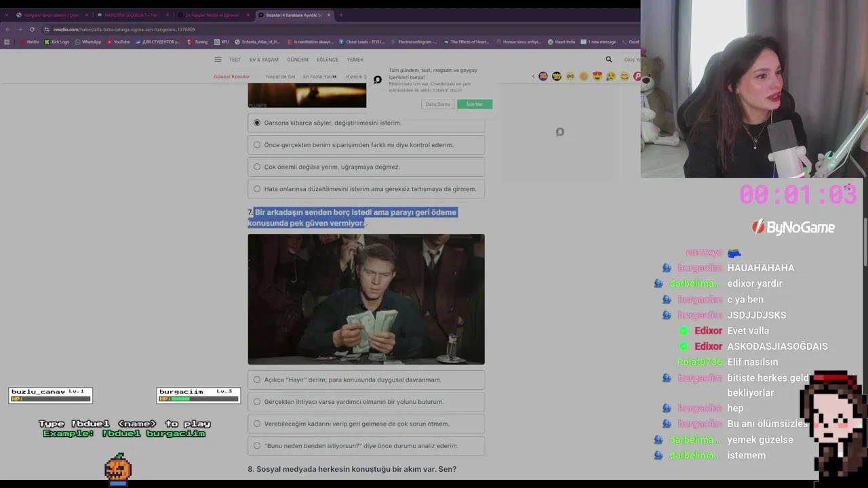Open the TEST menu item
Screen dimensions: 868x488
(235, 60)
